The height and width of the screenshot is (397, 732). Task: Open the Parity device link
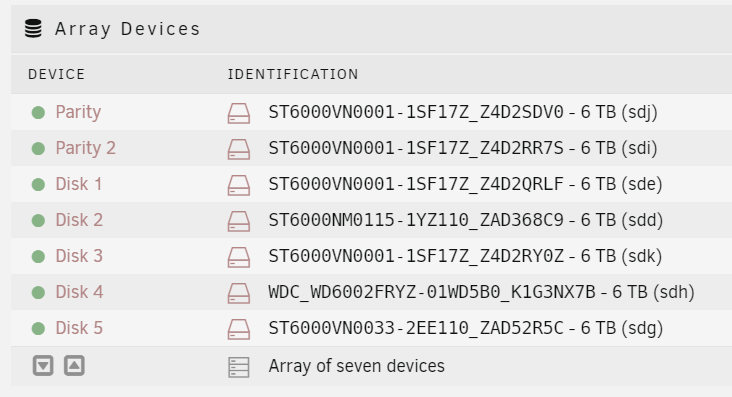point(78,112)
